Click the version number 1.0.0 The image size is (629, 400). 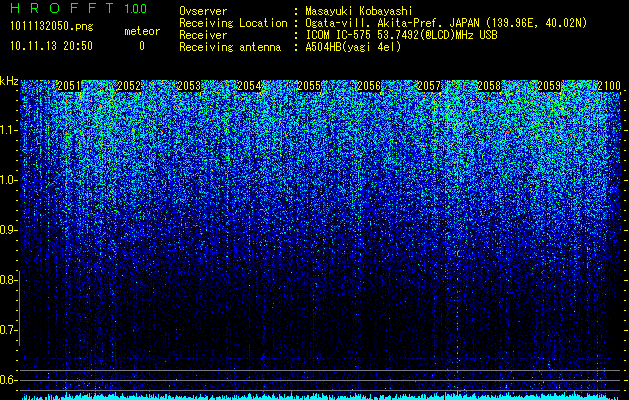[136, 9]
